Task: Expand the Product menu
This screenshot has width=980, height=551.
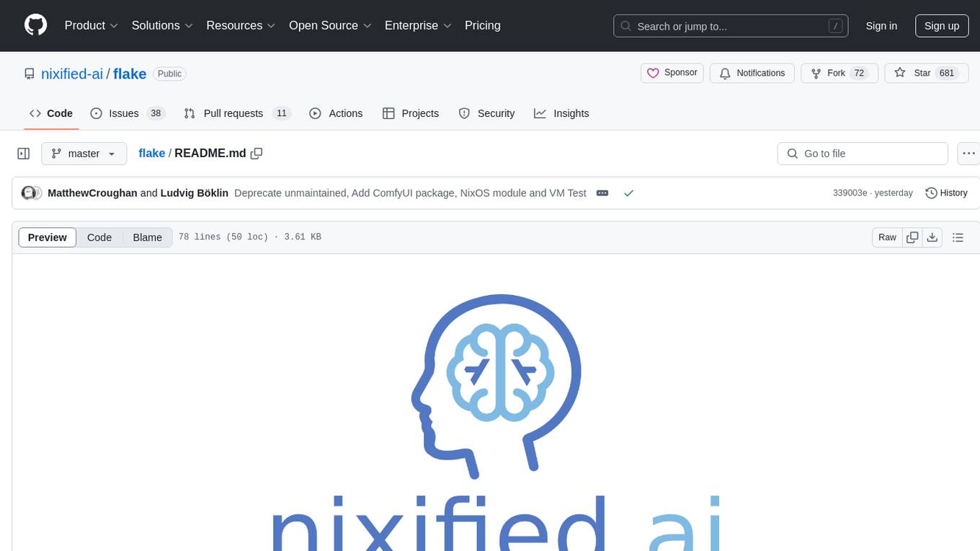Action: [92, 25]
